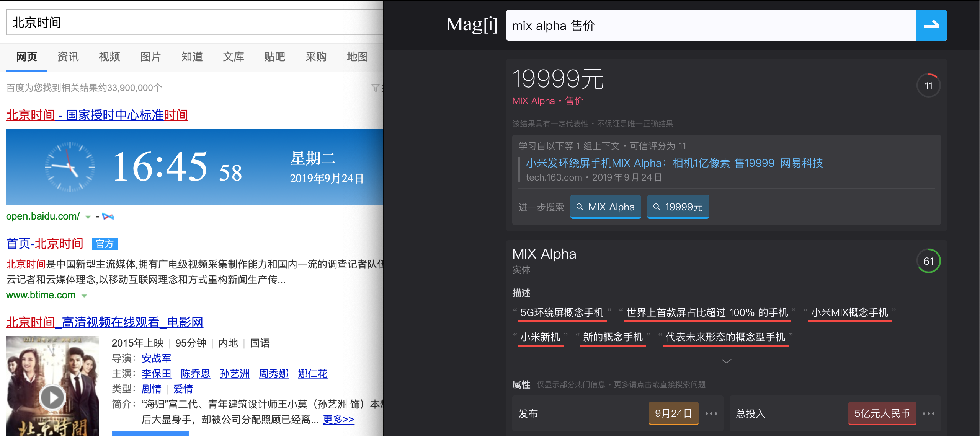
Task: Click the 更多>> link in synopsis
Action: 339,420
